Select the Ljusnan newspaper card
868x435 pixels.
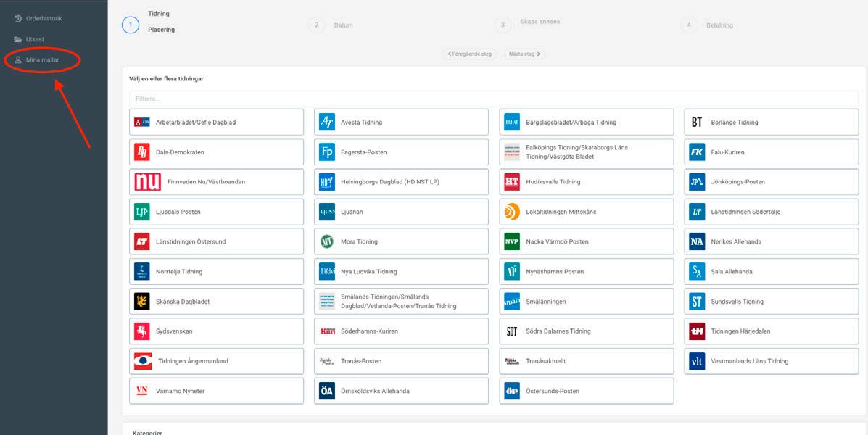[401, 212]
